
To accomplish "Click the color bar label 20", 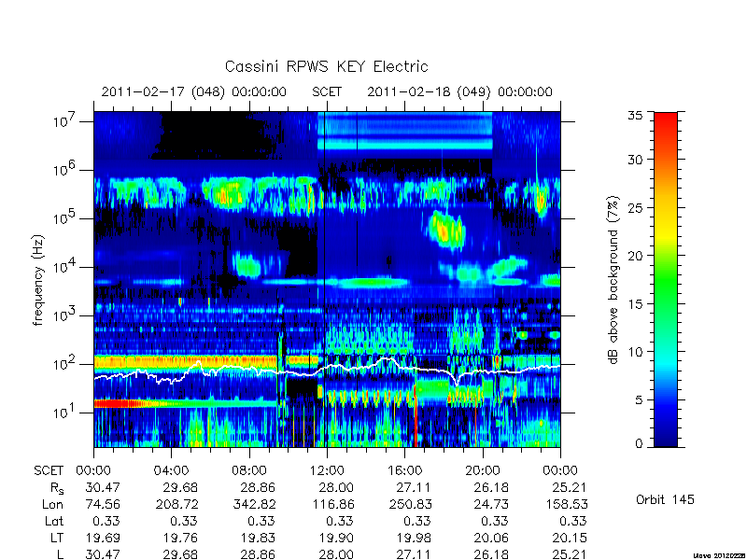I will 635,256.
